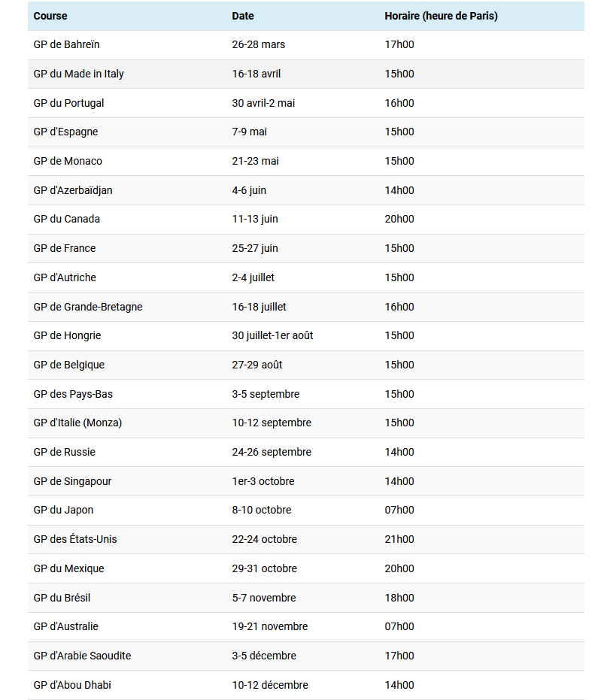Select the GP du Canada entry

click(67, 219)
